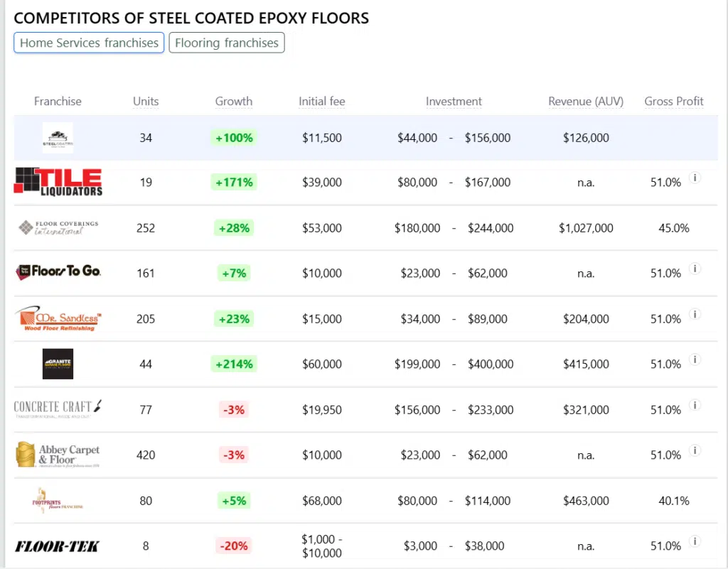This screenshot has width=728, height=569.
Task: Open the Concrete Craft logo
Action: [x=58, y=408]
